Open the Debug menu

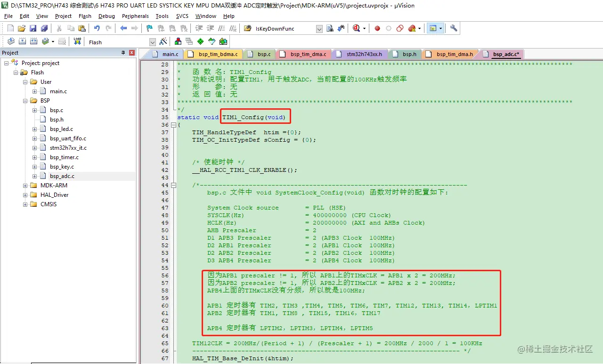(x=106, y=16)
